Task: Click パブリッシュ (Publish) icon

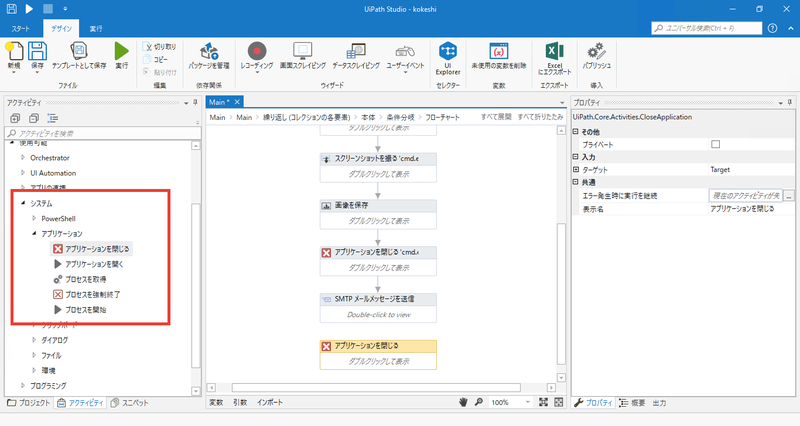Action: 596,52
